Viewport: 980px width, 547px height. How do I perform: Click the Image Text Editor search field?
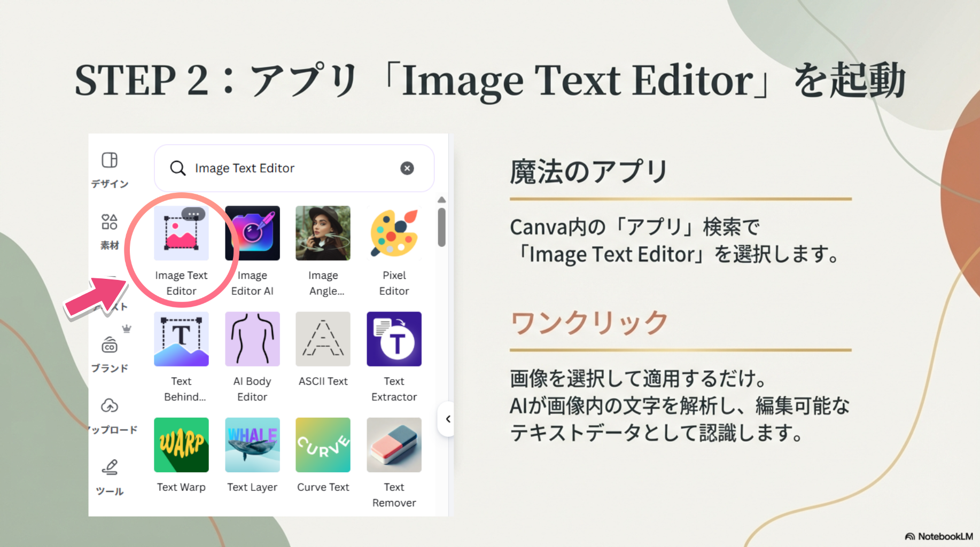tap(289, 168)
